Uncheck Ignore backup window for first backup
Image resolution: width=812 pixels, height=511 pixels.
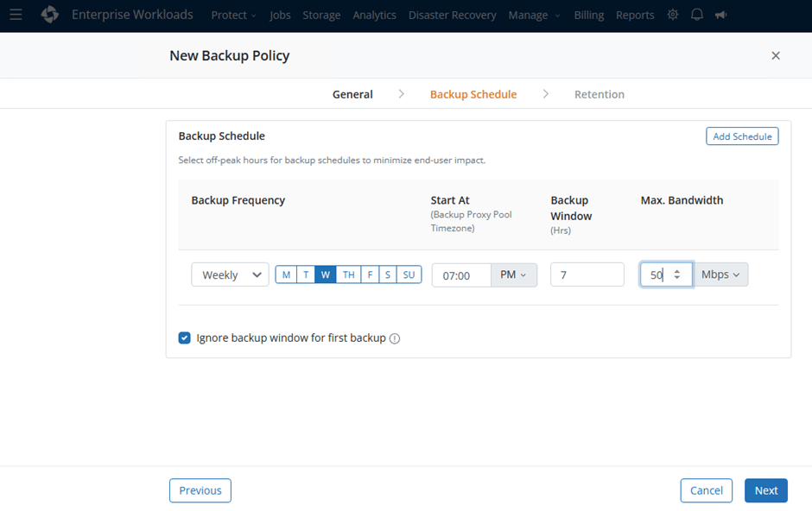(x=184, y=338)
